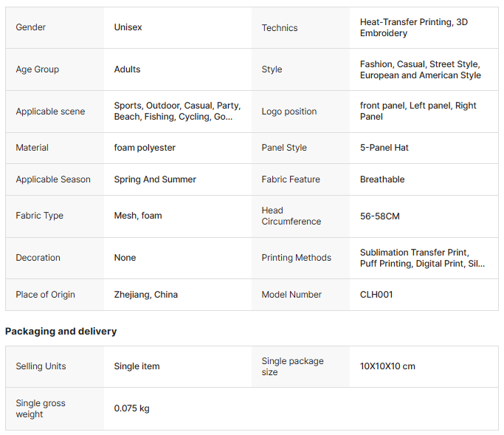The height and width of the screenshot is (435, 504).
Task: Click the Packaging and delivery heading
Action: tap(61, 332)
